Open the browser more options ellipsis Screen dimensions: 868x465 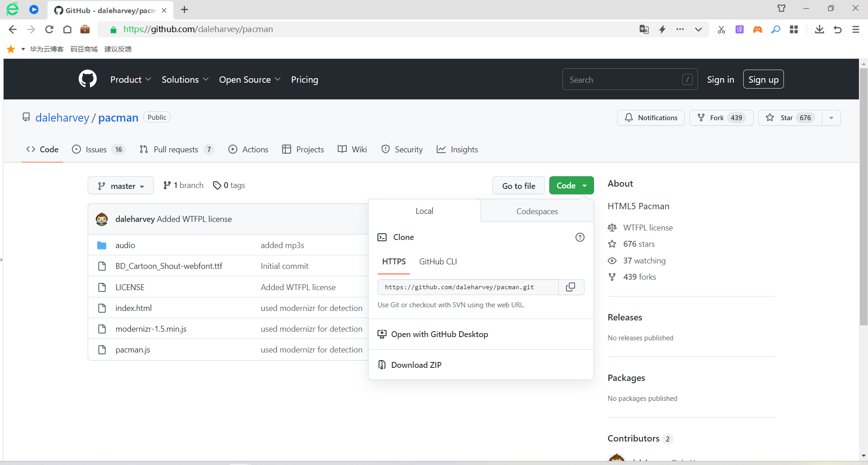tap(680, 29)
